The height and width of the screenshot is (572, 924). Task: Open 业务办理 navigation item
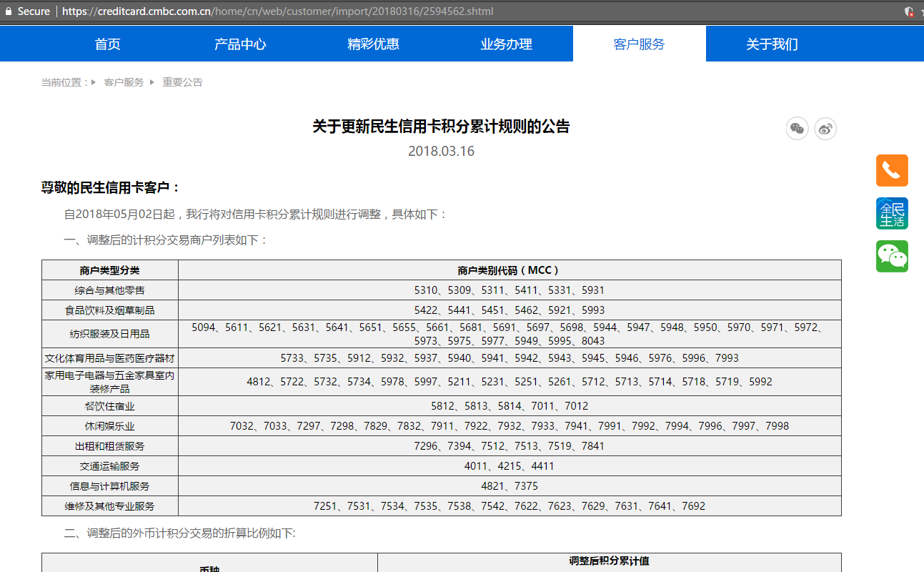point(506,44)
